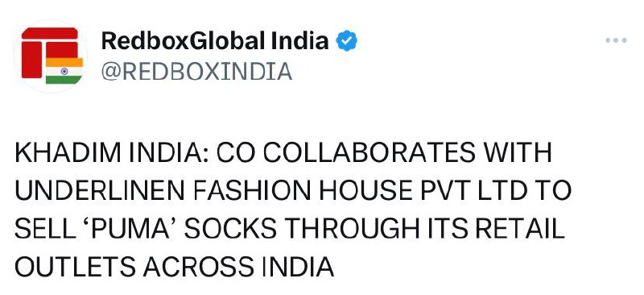Click the Indian flag in the avatar
The height and width of the screenshot is (295, 644).
coord(64,71)
